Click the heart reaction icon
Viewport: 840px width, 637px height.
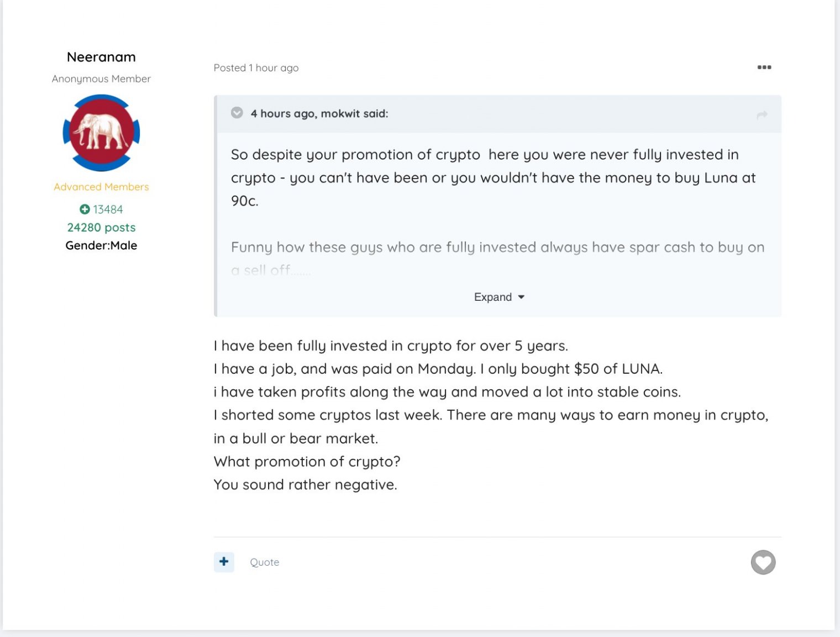tap(763, 562)
